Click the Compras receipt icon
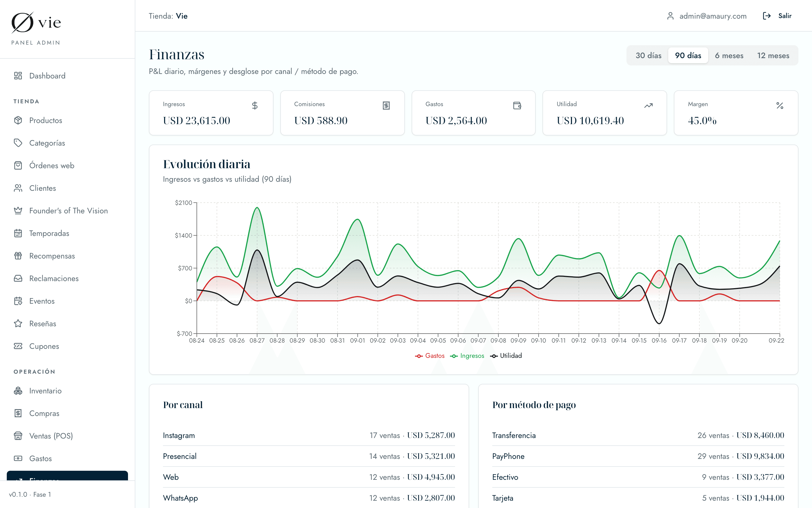This screenshot has height=508, width=812. (x=18, y=413)
